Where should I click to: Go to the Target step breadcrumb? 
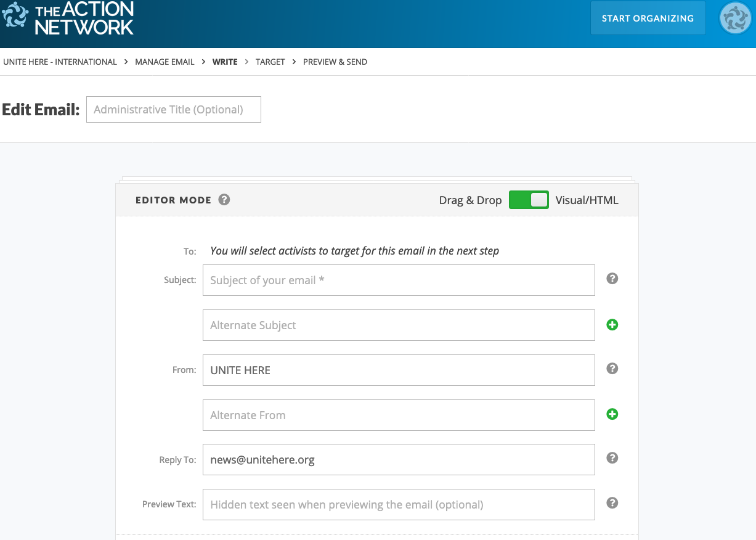point(270,62)
